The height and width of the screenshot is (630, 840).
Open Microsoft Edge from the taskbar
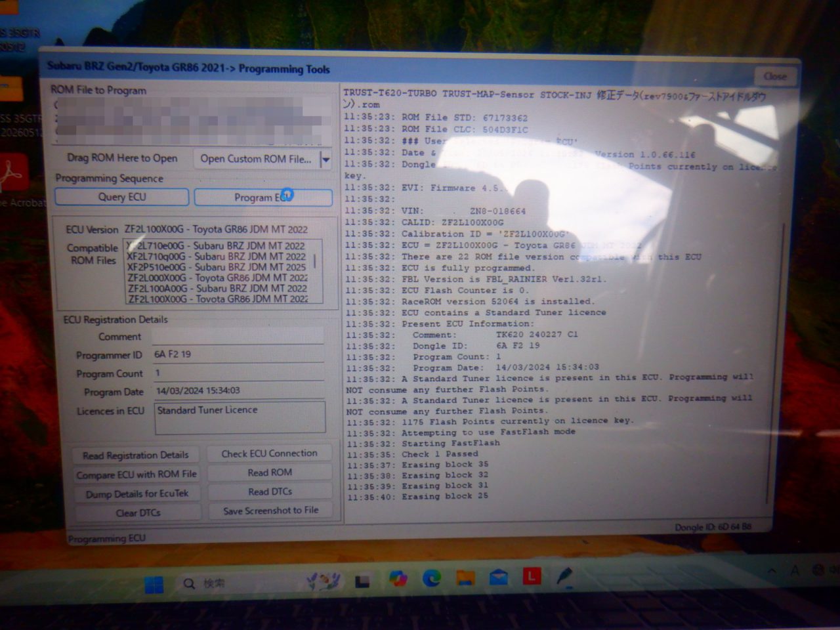click(x=431, y=578)
